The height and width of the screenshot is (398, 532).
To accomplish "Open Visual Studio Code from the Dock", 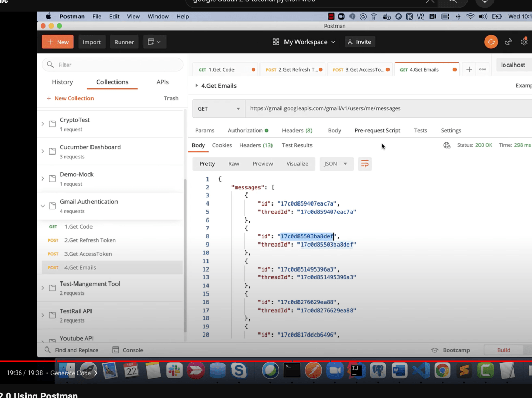I will pos(421,370).
